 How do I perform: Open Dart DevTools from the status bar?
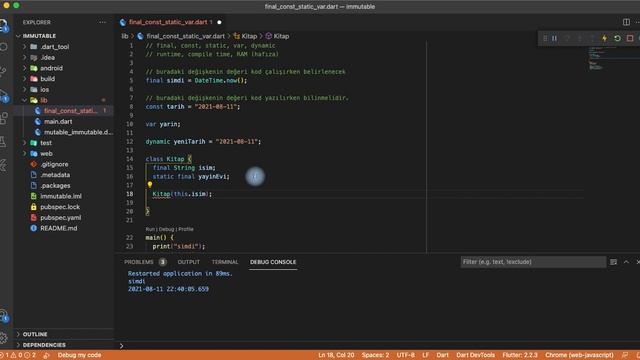point(475,355)
